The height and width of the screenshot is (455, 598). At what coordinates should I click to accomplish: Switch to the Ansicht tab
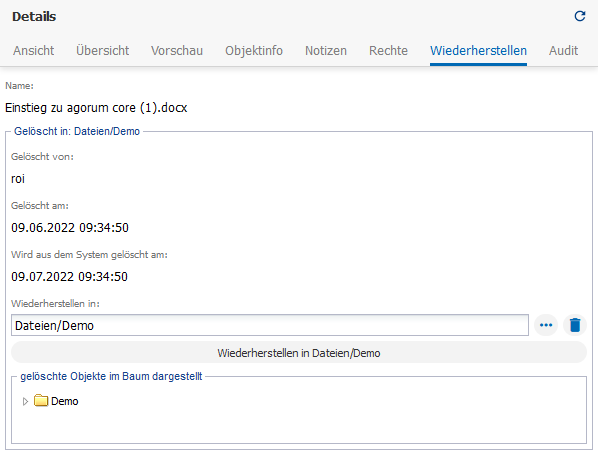point(34,51)
